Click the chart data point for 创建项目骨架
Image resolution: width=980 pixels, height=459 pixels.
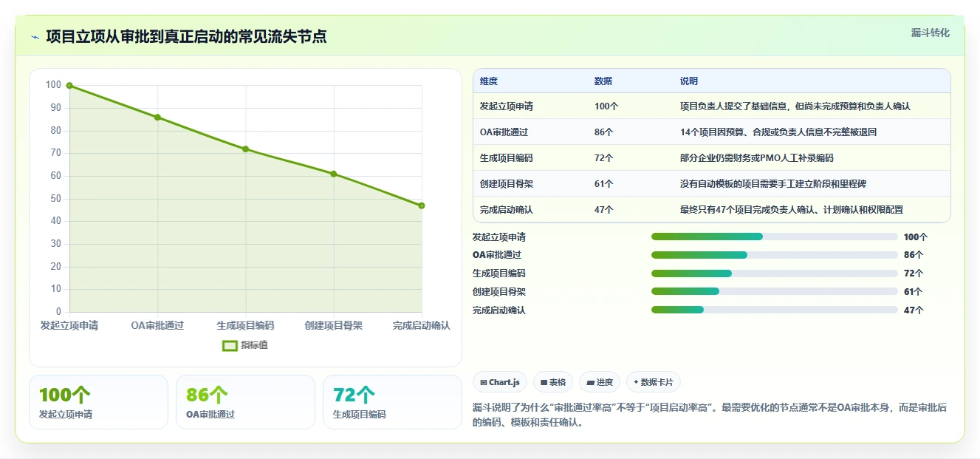(x=334, y=174)
